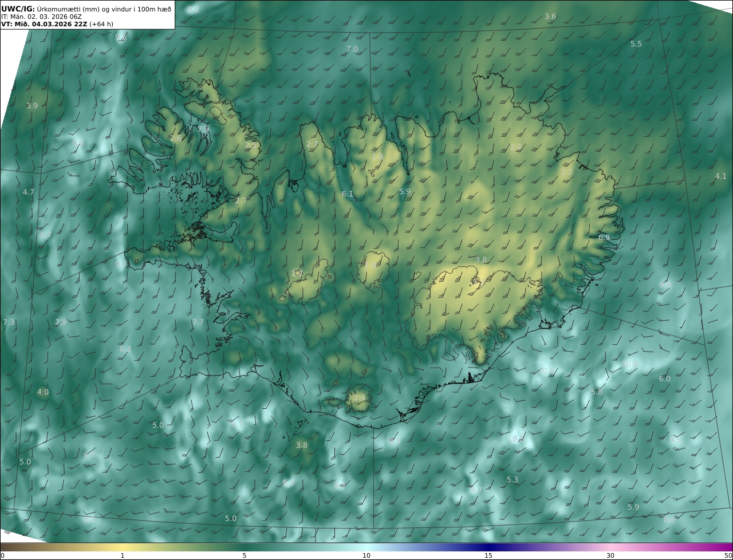Click the 3.6 precipitation value
Viewport: 733px width, 560px height.
pyautogui.click(x=550, y=17)
